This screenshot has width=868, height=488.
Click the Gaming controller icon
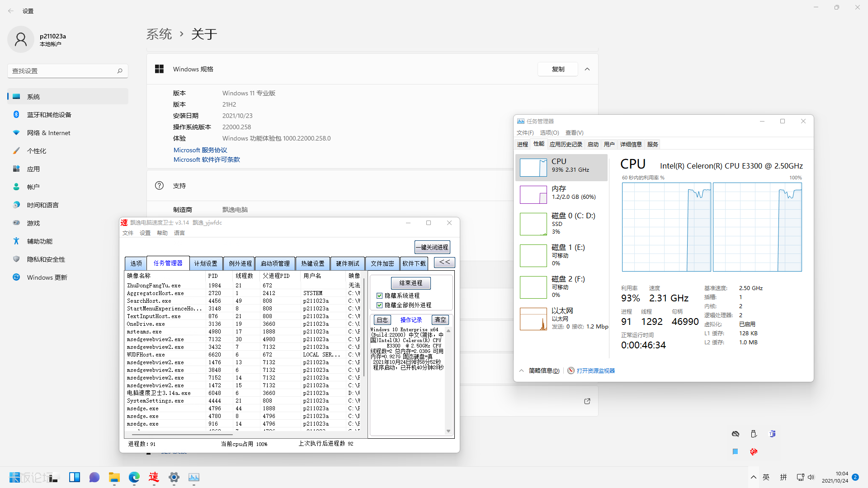click(16, 223)
